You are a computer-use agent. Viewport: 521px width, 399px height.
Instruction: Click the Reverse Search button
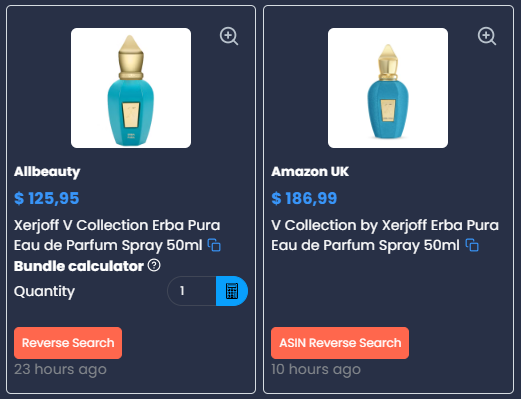68,343
